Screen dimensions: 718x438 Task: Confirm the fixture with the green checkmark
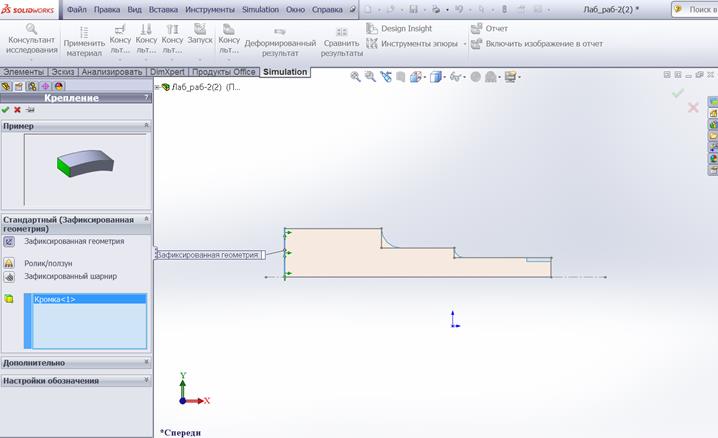[6, 110]
